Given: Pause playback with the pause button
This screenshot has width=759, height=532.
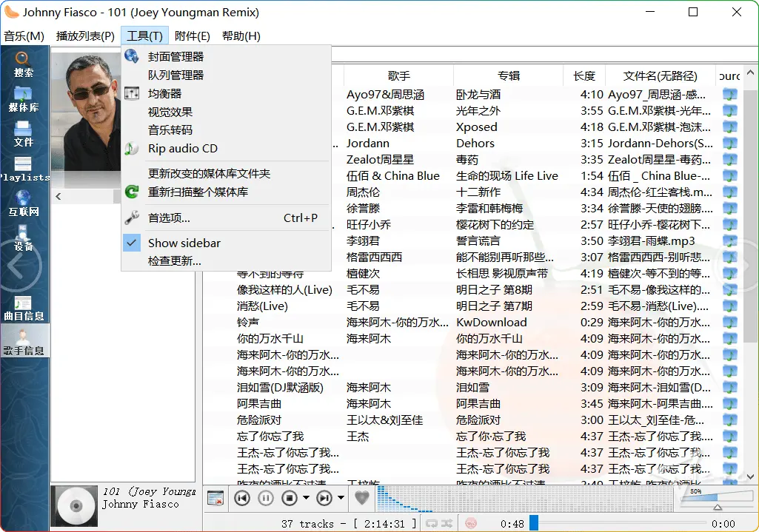Looking at the screenshot, I should [x=265, y=498].
